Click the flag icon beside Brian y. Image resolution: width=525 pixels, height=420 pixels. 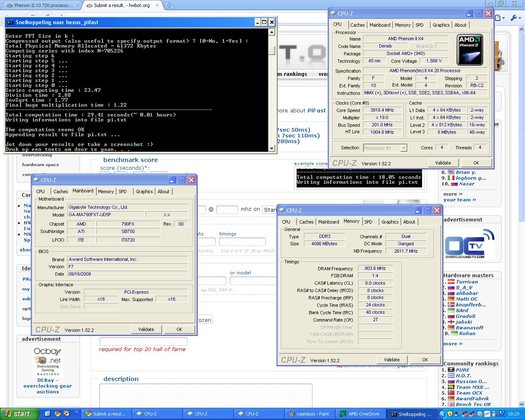(451, 172)
